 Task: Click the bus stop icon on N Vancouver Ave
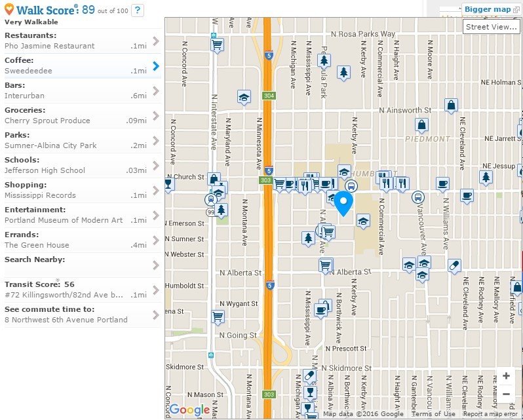(417, 197)
